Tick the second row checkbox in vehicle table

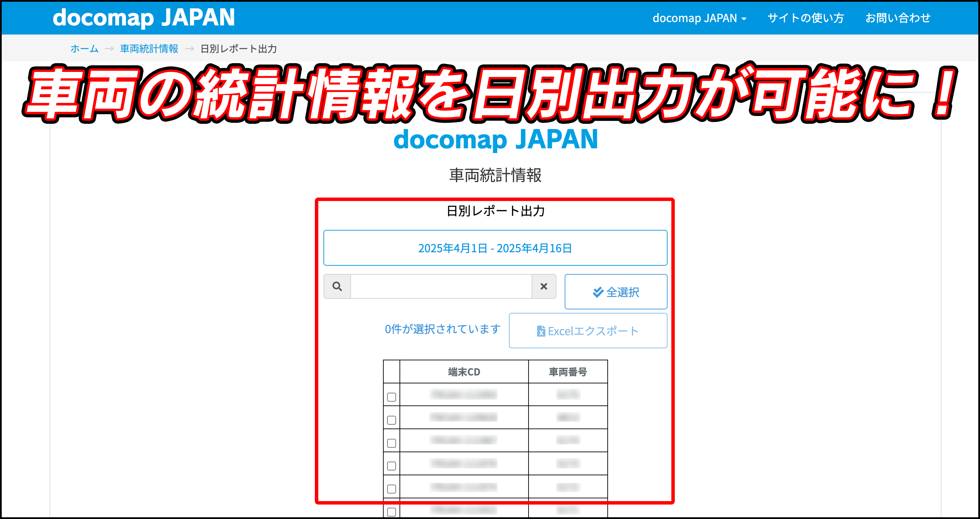392,420
